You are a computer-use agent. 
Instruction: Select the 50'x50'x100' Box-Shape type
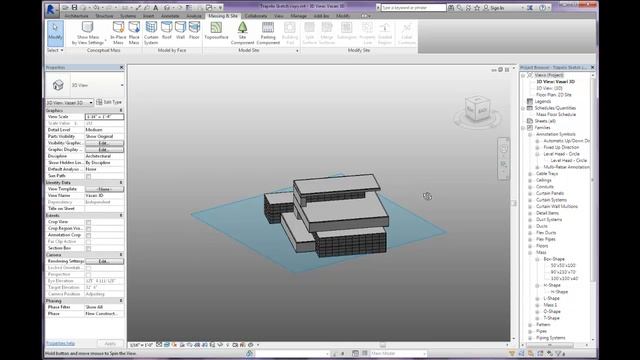click(563, 265)
